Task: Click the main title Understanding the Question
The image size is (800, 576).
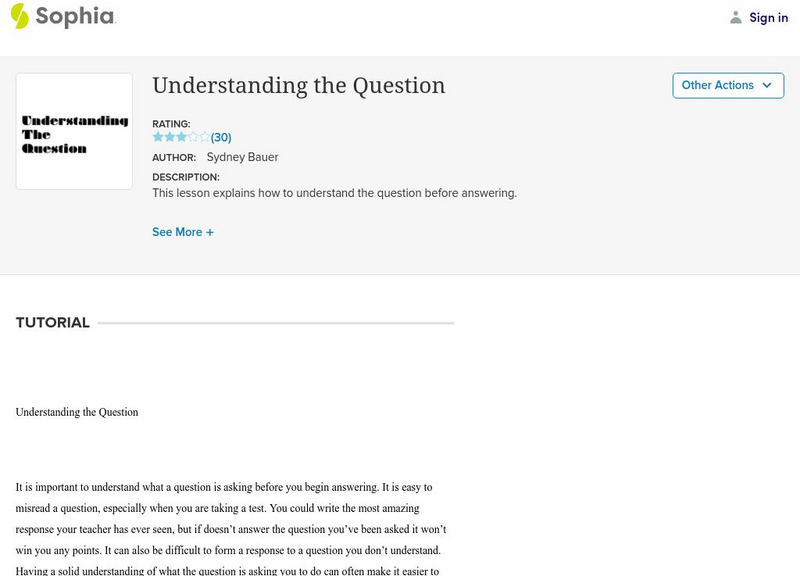Action: [x=298, y=86]
